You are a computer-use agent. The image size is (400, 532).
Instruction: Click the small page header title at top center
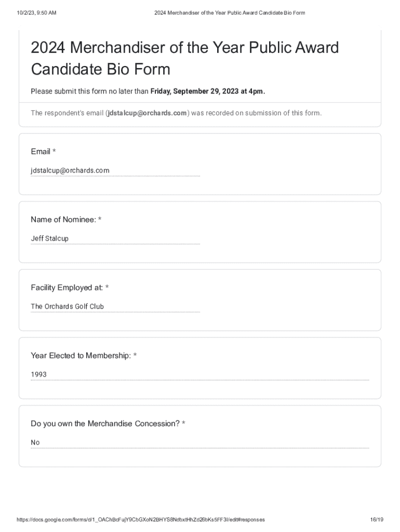(230, 12)
